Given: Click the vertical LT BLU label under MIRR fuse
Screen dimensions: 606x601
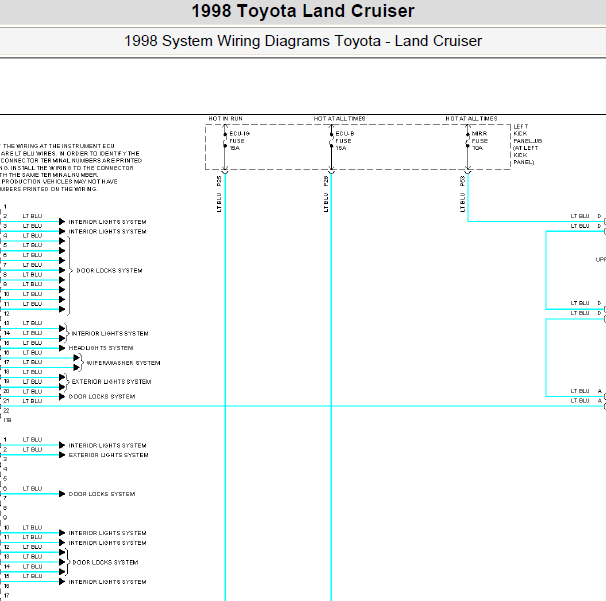Looking at the screenshot, I should (462, 203).
